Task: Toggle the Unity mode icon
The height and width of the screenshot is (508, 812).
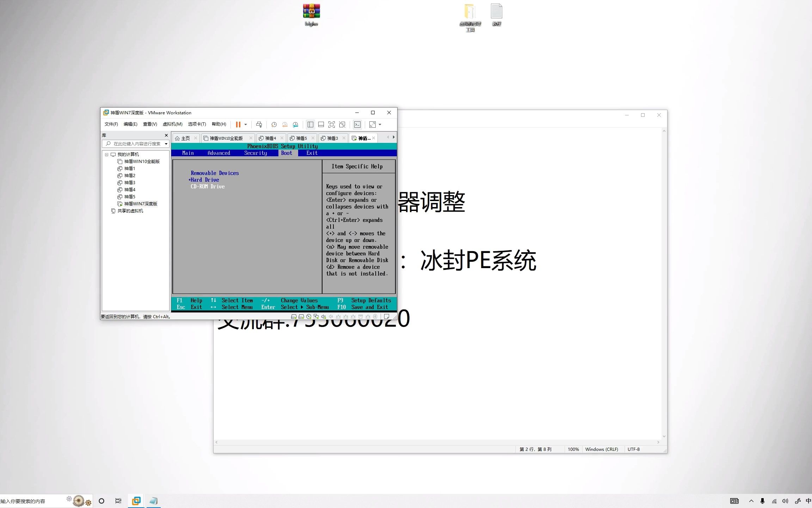Action: (342, 125)
